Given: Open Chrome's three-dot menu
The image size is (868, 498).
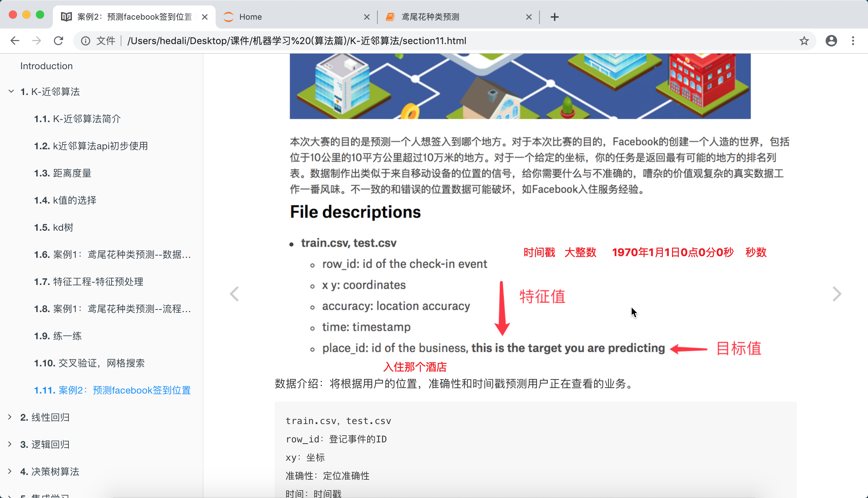Looking at the screenshot, I should (x=853, y=41).
